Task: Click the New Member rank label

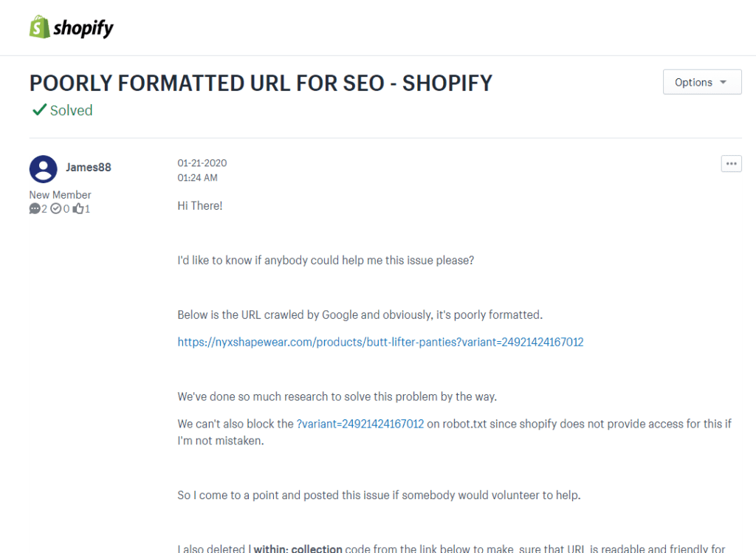Action: click(60, 194)
